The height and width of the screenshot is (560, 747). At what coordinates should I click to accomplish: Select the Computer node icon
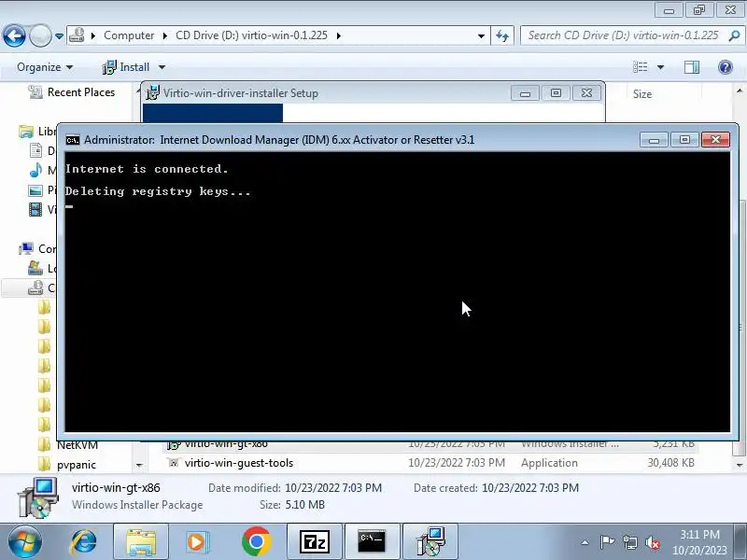click(x=26, y=248)
